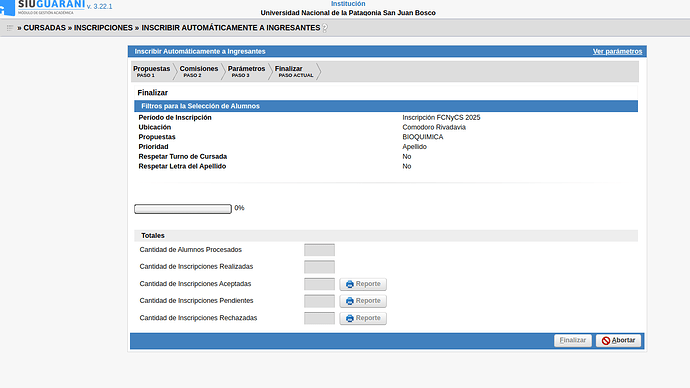This screenshot has width=690, height=388.
Task: Click the Finalizar button
Action: coord(573,340)
